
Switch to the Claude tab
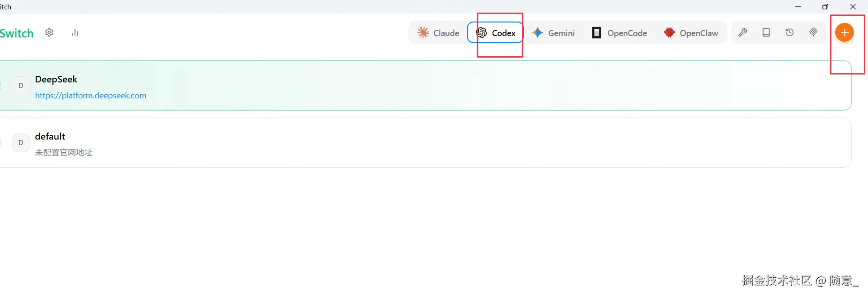(x=438, y=33)
